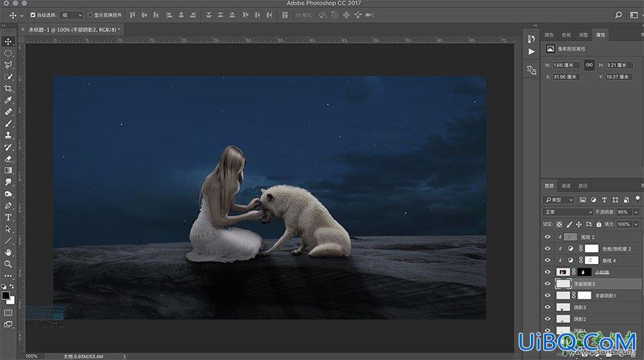This screenshot has width=644, height=360.
Task: Open the fill 100% slider dropdown
Action: click(636, 224)
